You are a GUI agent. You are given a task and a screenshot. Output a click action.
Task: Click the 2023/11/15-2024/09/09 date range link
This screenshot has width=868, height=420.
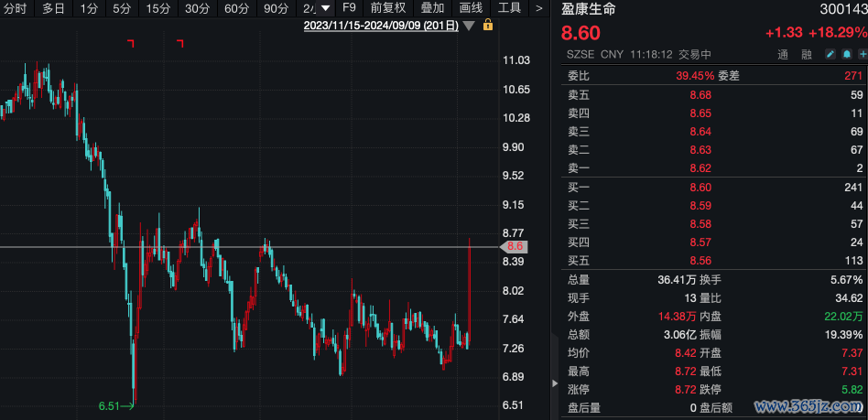[x=381, y=26]
